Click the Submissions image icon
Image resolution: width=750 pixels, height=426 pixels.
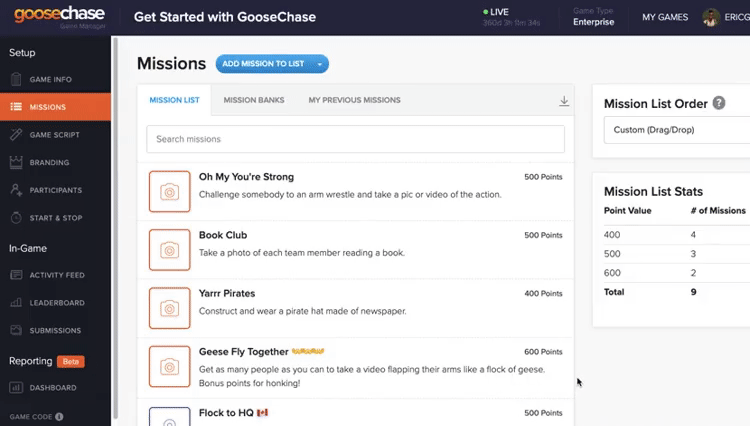(16, 330)
